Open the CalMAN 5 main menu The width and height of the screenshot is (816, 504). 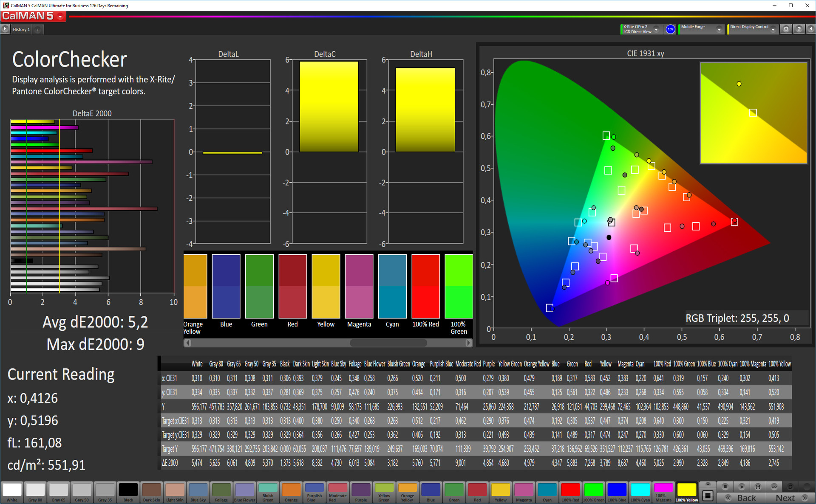[x=60, y=17]
